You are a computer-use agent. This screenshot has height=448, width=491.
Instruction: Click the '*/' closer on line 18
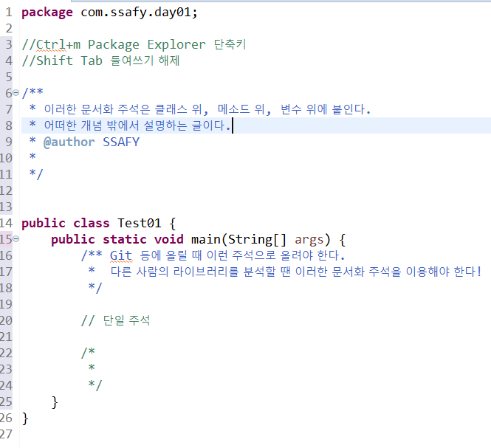(x=95, y=288)
